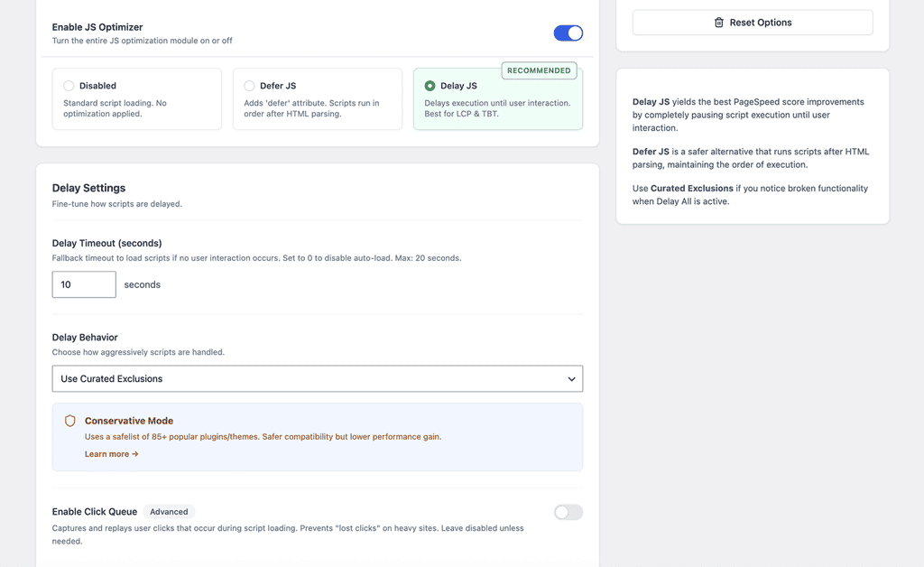Select the Delay JS radio option
Screen dimensions: 924x567
click(x=430, y=86)
